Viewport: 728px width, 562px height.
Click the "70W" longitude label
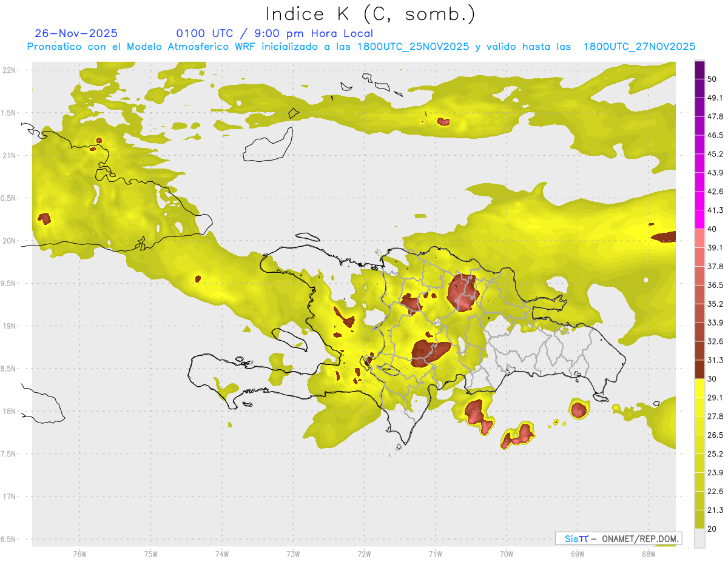coord(506,554)
